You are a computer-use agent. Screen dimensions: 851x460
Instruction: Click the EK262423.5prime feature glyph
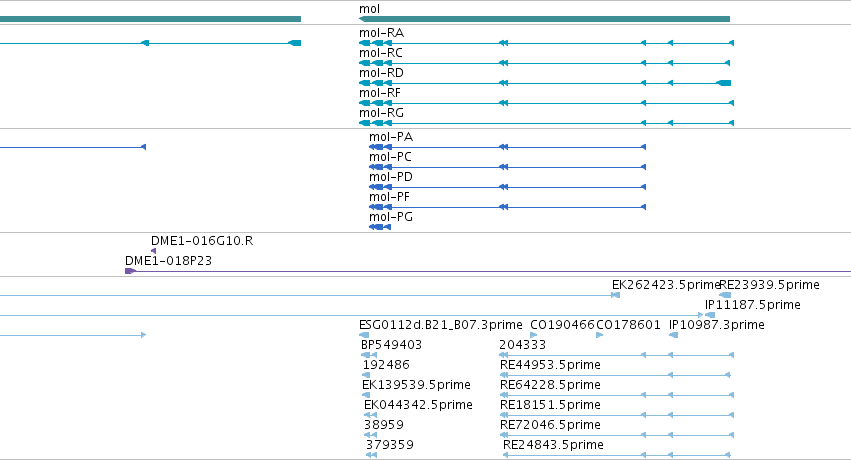(x=615, y=295)
